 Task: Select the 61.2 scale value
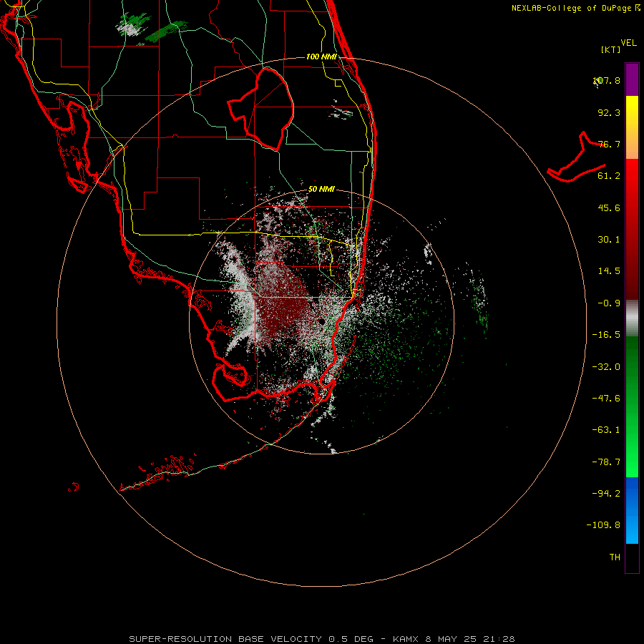tap(609, 176)
